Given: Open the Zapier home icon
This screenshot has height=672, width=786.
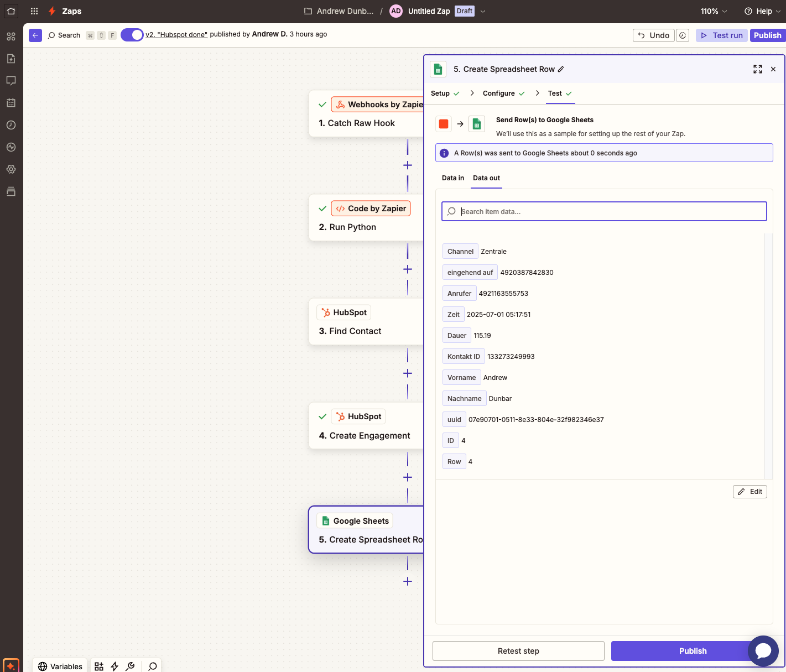Looking at the screenshot, I should 11,11.
